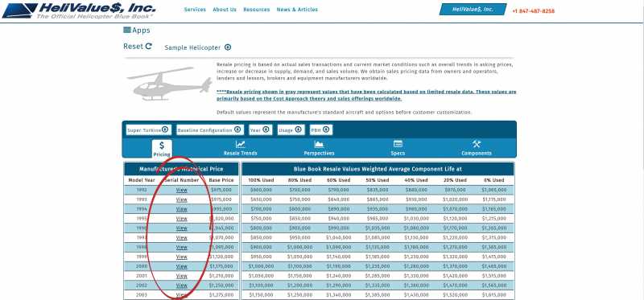This screenshot has width=644, height=300.
Task: Click the helicopter silhouette image
Action: coord(169,84)
